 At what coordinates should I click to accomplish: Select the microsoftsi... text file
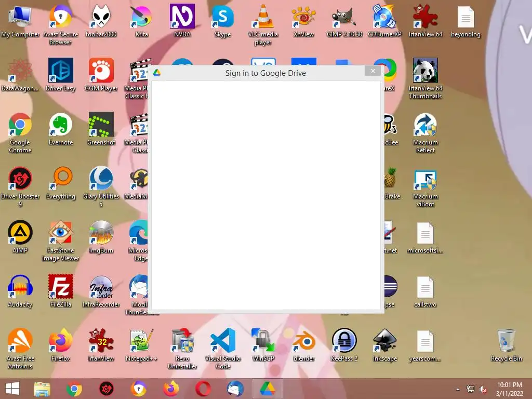pos(425,237)
